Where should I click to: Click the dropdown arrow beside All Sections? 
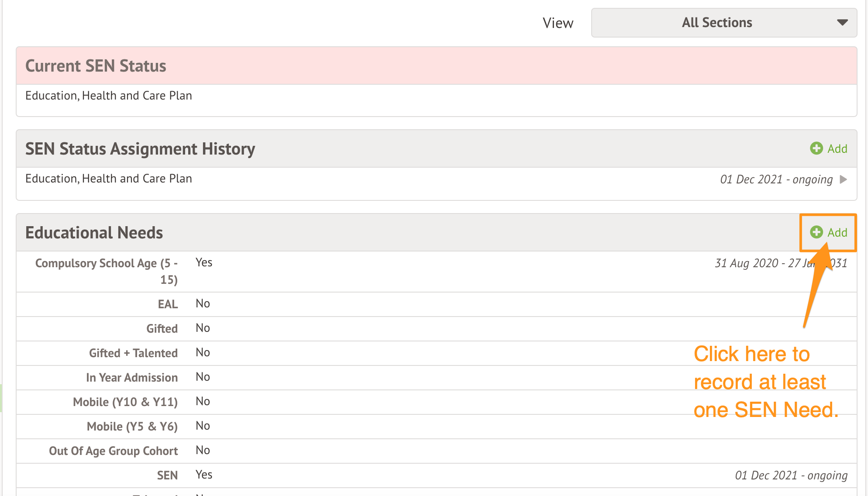pyautogui.click(x=842, y=23)
